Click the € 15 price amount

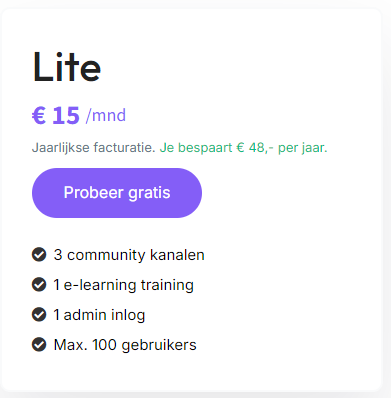[x=56, y=116]
